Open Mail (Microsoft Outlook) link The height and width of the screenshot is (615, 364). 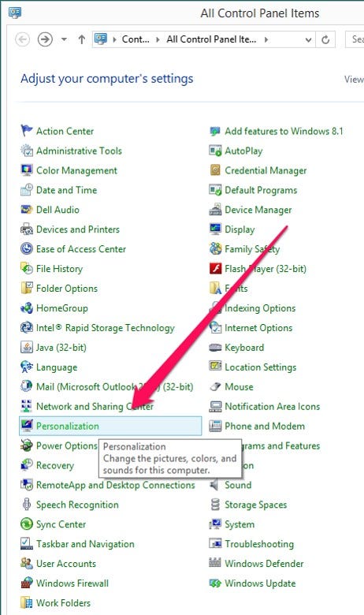tap(114, 386)
